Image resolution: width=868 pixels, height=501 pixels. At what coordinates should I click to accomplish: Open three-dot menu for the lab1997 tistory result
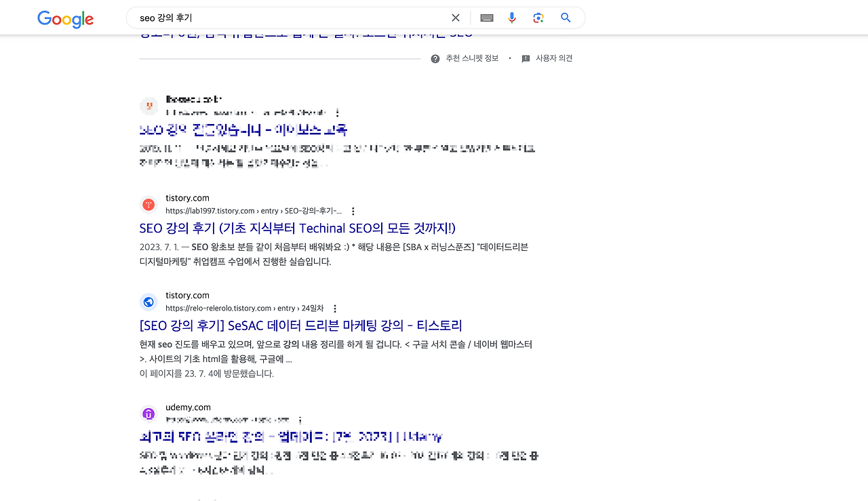[x=353, y=211]
